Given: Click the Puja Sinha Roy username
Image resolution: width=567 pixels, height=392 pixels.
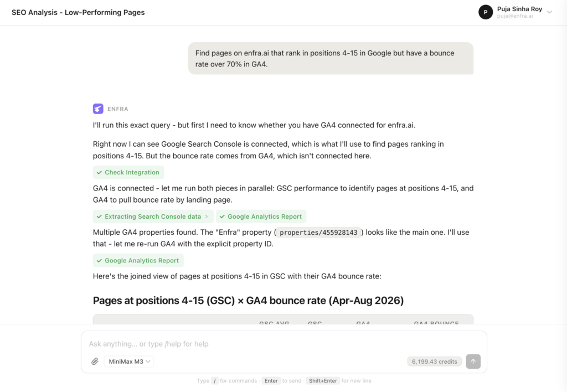Looking at the screenshot, I should tap(519, 9).
